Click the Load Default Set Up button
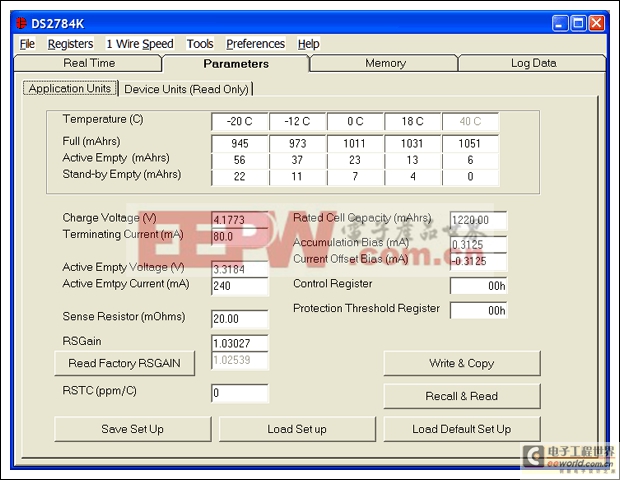Screen dimensions: 620x480 pos(462,429)
